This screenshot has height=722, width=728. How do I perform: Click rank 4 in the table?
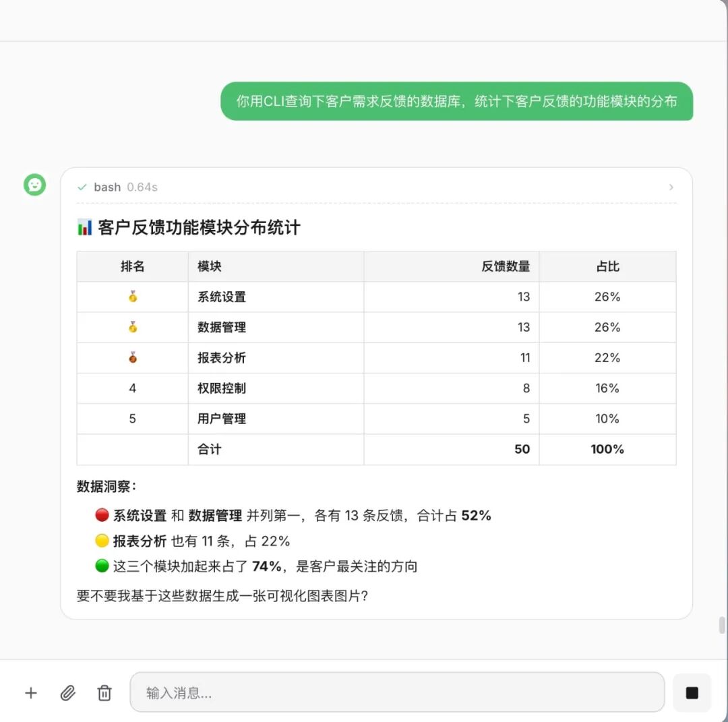pos(132,388)
